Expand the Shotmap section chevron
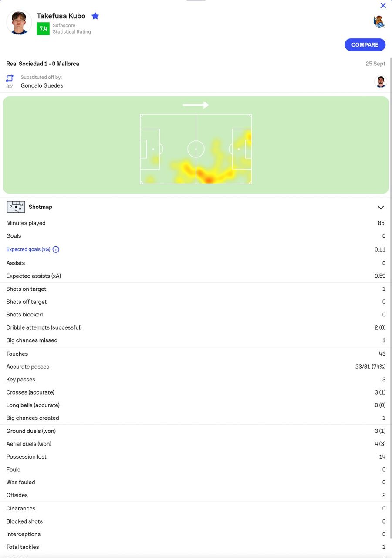Screen dimensions: 392x558 click(x=381, y=208)
